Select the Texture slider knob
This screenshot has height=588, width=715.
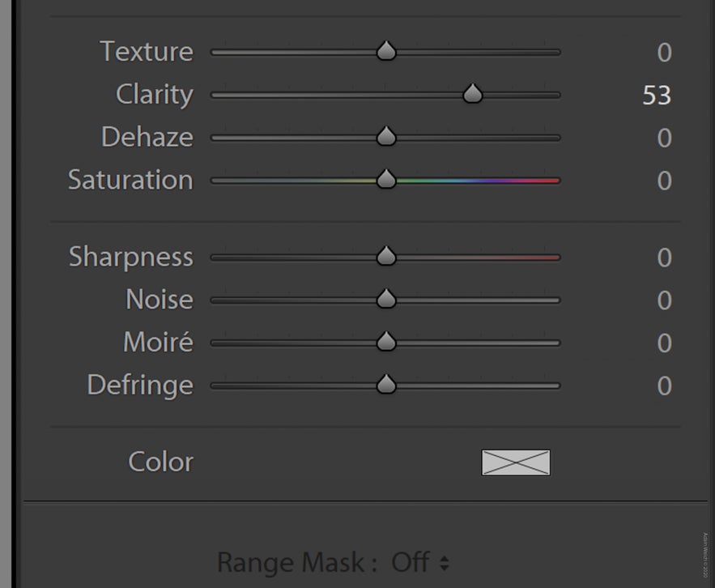click(386, 51)
